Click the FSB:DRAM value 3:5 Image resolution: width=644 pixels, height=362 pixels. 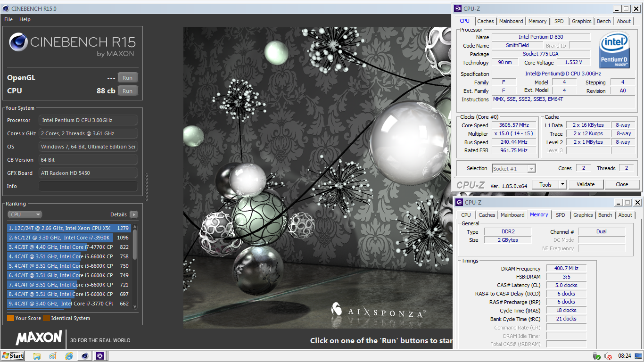pyautogui.click(x=566, y=277)
